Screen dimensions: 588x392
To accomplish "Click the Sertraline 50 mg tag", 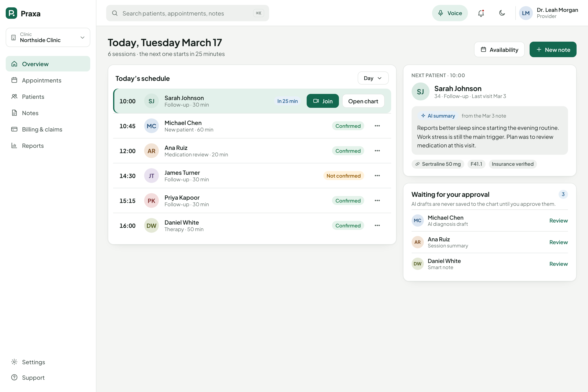I will coord(438,164).
